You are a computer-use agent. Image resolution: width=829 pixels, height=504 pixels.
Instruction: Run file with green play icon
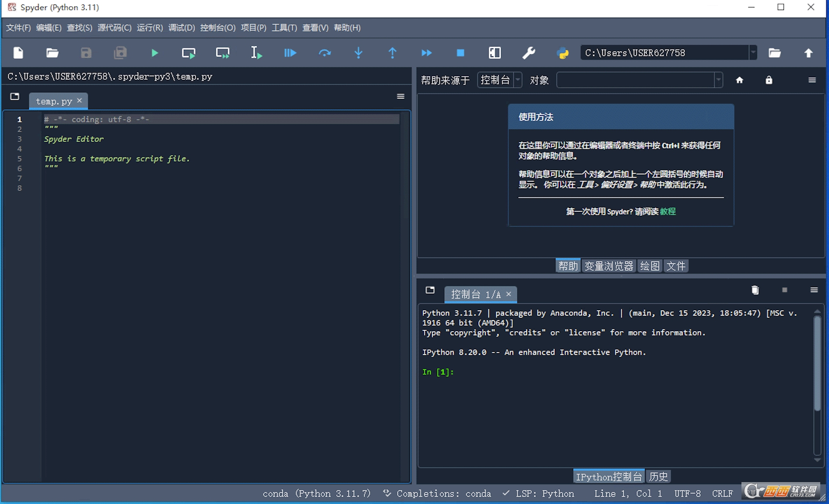pyautogui.click(x=155, y=53)
